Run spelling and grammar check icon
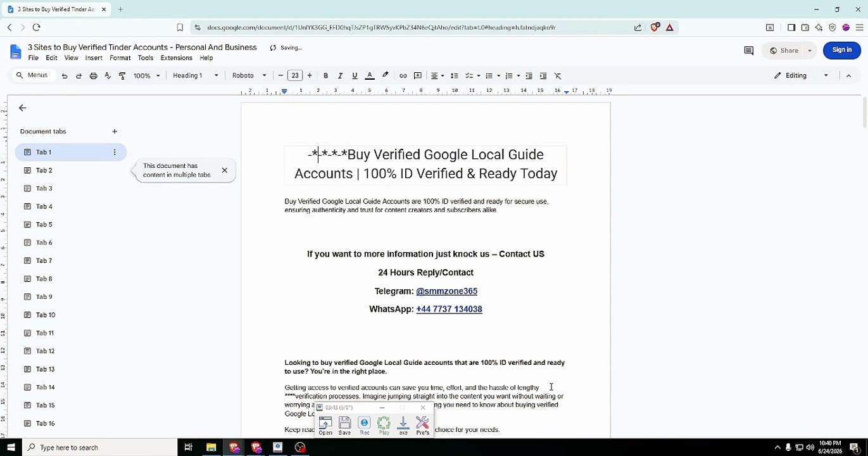The image size is (868, 456). (x=108, y=76)
